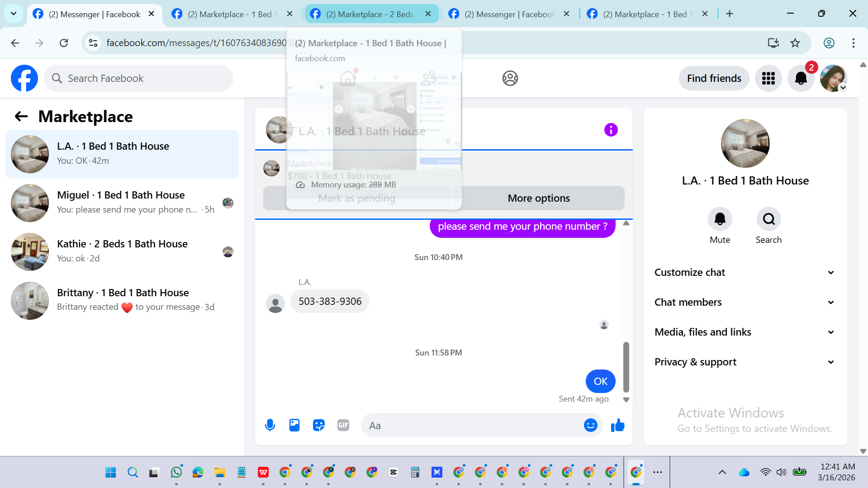Open Wi-Fi network settings in tray

(x=765, y=472)
